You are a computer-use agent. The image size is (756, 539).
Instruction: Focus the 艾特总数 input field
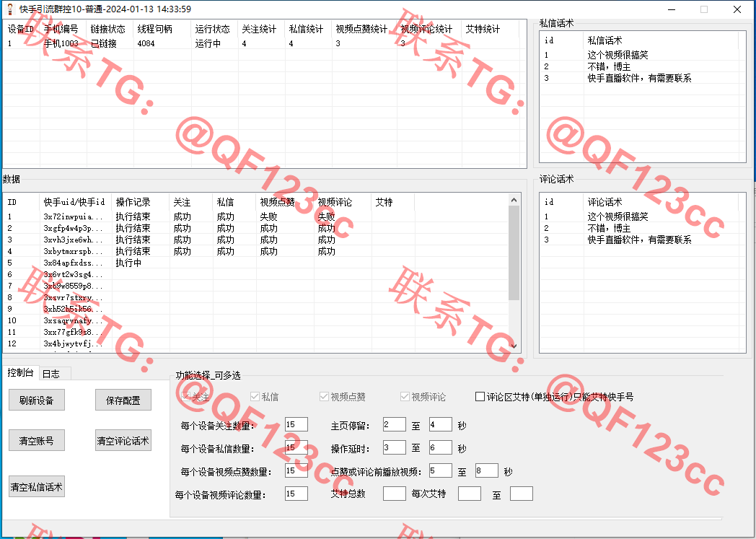(x=394, y=494)
